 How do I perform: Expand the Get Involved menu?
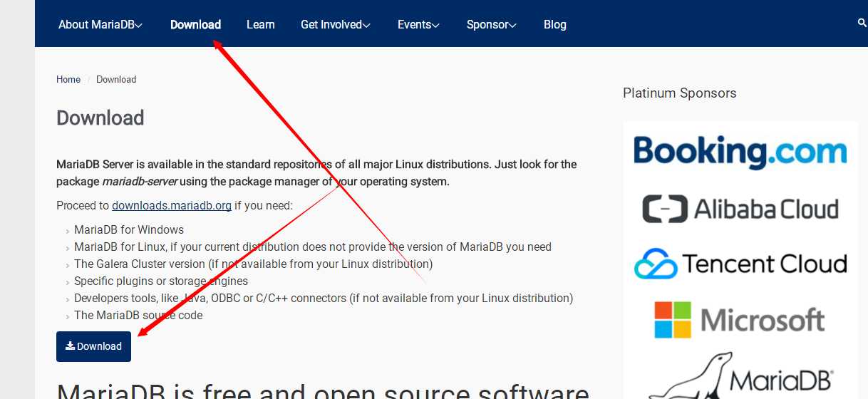(336, 24)
